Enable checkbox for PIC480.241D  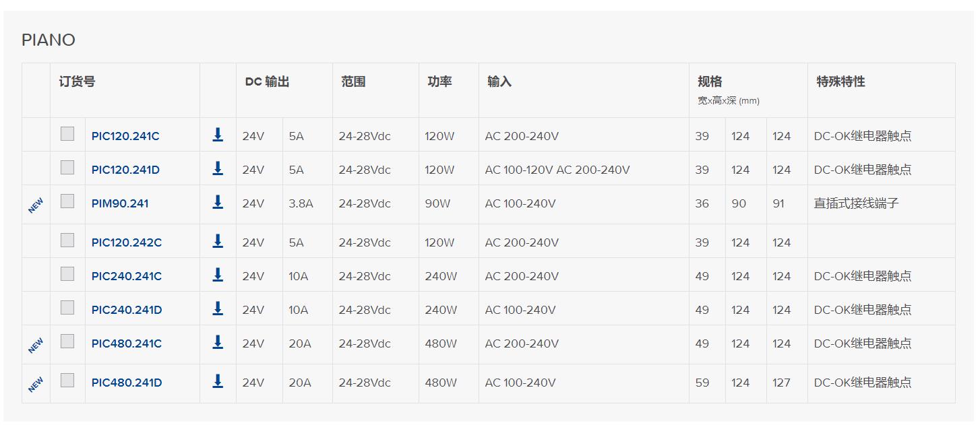(67, 381)
